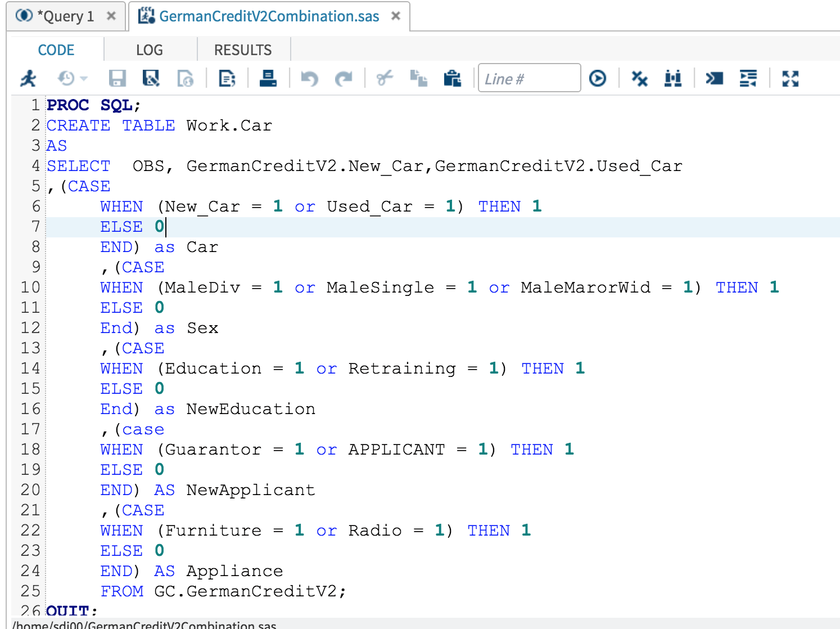Close the GermanCreditV2Combination.sas tab

(x=396, y=16)
